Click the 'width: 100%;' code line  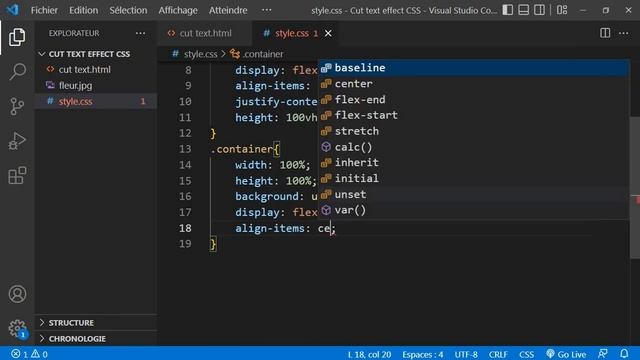tap(273, 165)
